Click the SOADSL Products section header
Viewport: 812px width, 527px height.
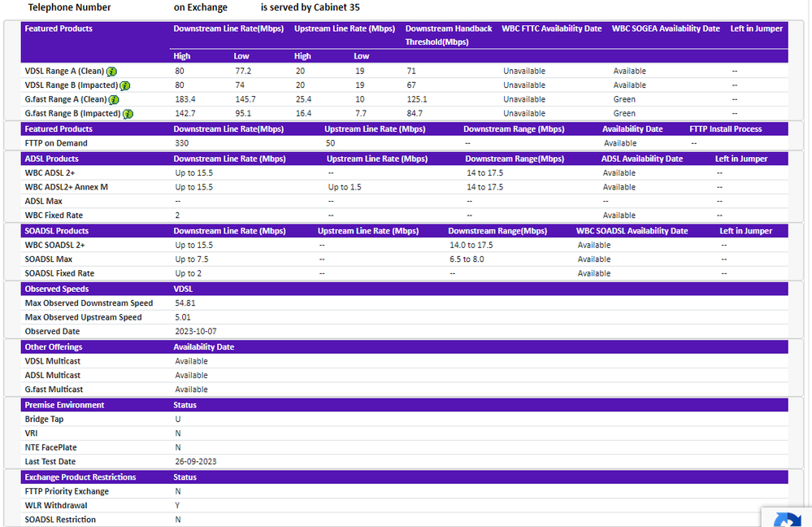point(56,231)
